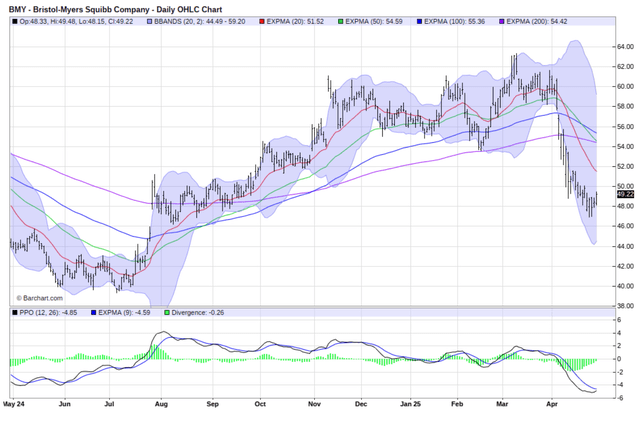640x427 pixels.
Task: Click the 46.00 price axis label
Action: [x=625, y=226]
